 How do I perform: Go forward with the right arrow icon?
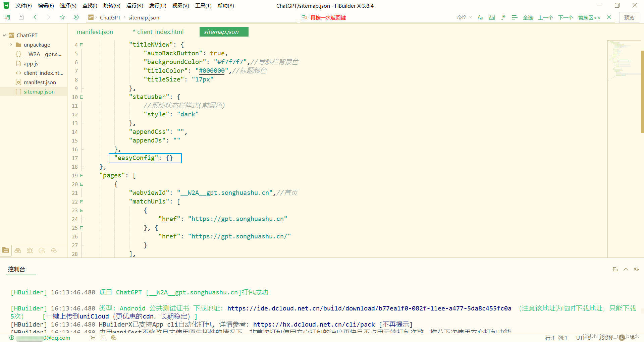pos(49,17)
